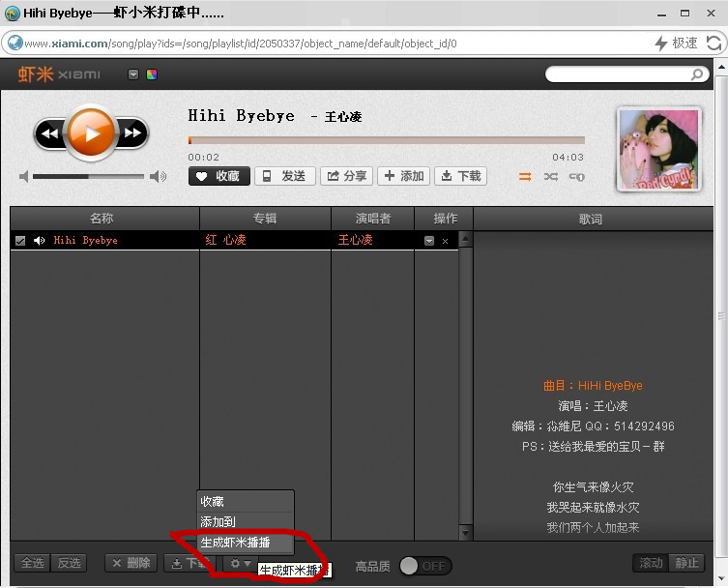Click the 反选 invert selection button

click(x=69, y=563)
